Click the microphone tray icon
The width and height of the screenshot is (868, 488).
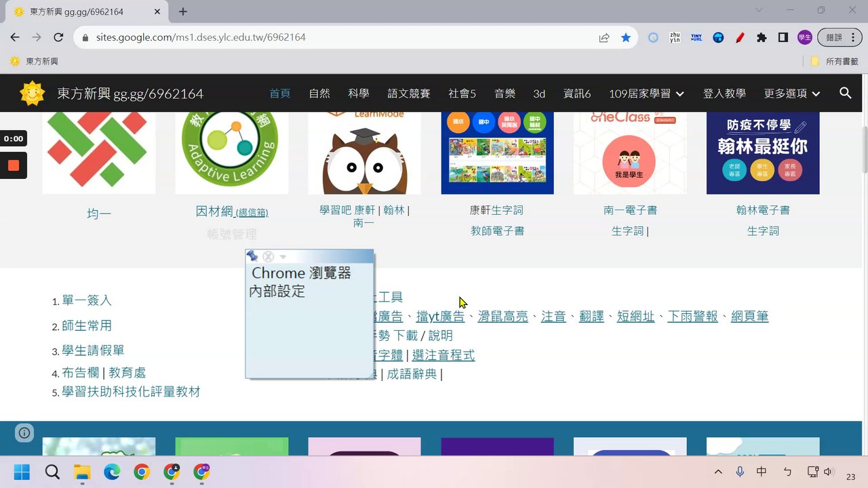[740, 472]
